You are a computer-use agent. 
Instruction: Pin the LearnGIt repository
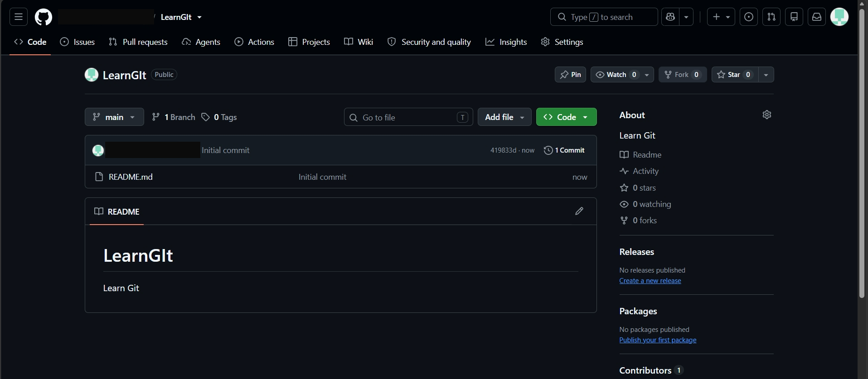coord(570,75)
